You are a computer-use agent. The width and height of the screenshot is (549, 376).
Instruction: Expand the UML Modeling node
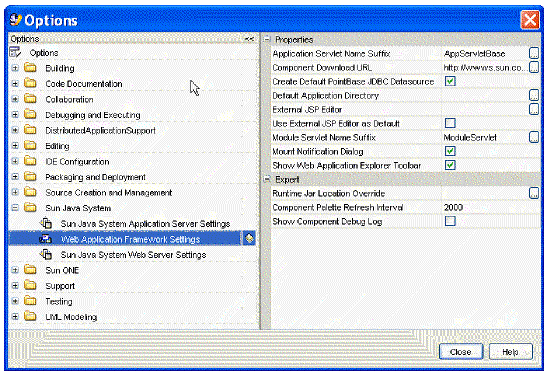click(15, 316)
